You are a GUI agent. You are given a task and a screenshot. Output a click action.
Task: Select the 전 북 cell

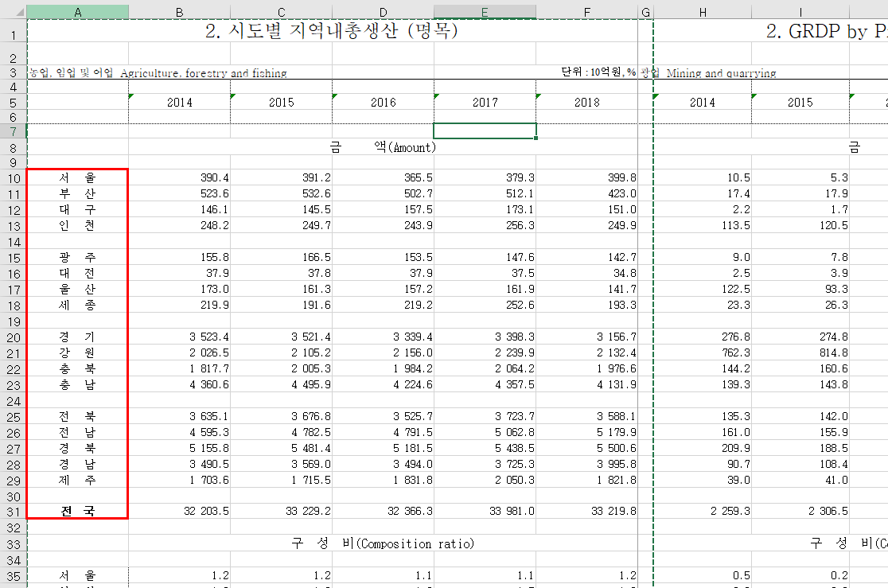tap(78, 416)
